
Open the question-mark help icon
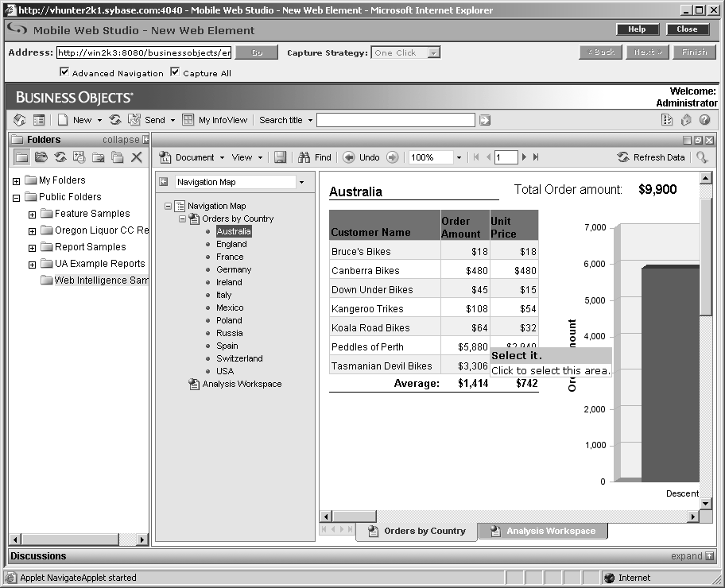704,120
